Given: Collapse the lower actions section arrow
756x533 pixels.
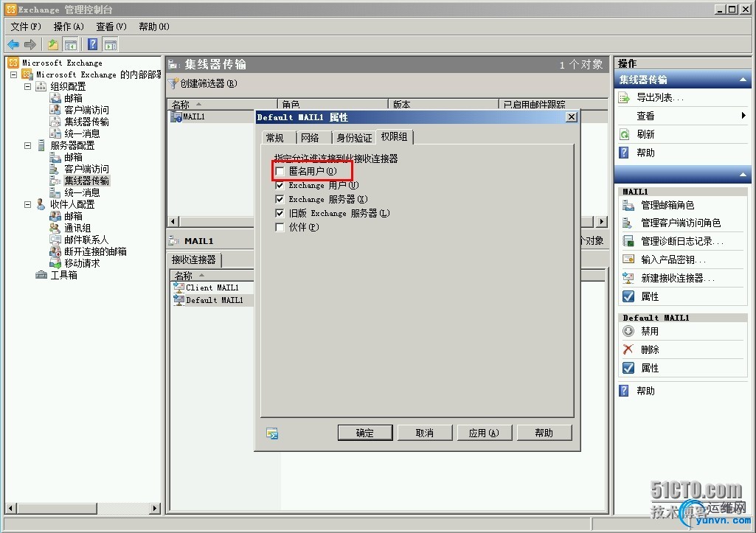Looking at the screenshot, I should (743, 175).
